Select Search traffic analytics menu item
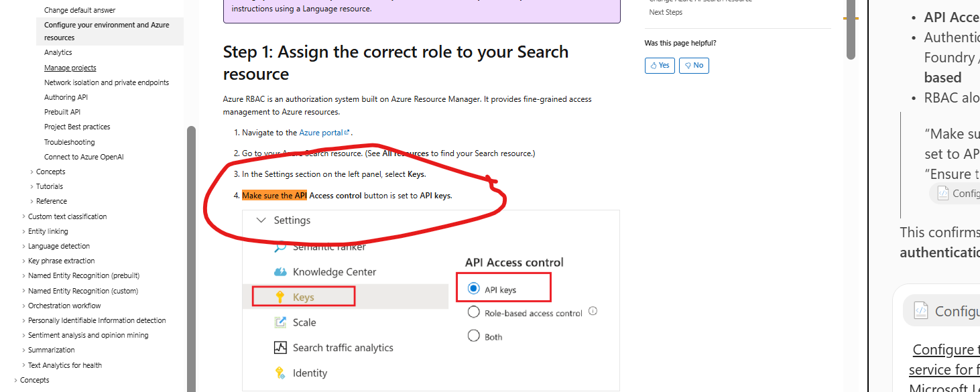Screen dimensions: 980x392 tap(343, 348)
